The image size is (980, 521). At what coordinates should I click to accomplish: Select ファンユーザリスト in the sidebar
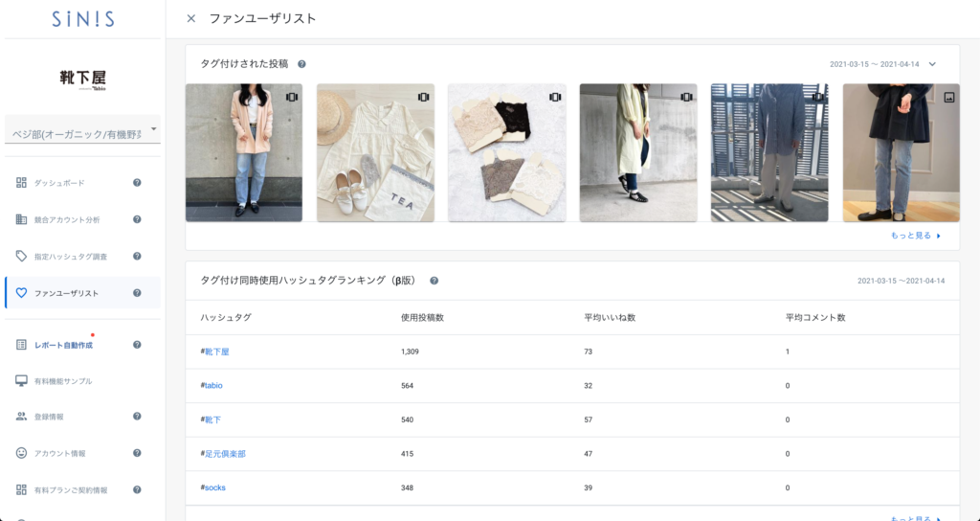click(82, 293)
